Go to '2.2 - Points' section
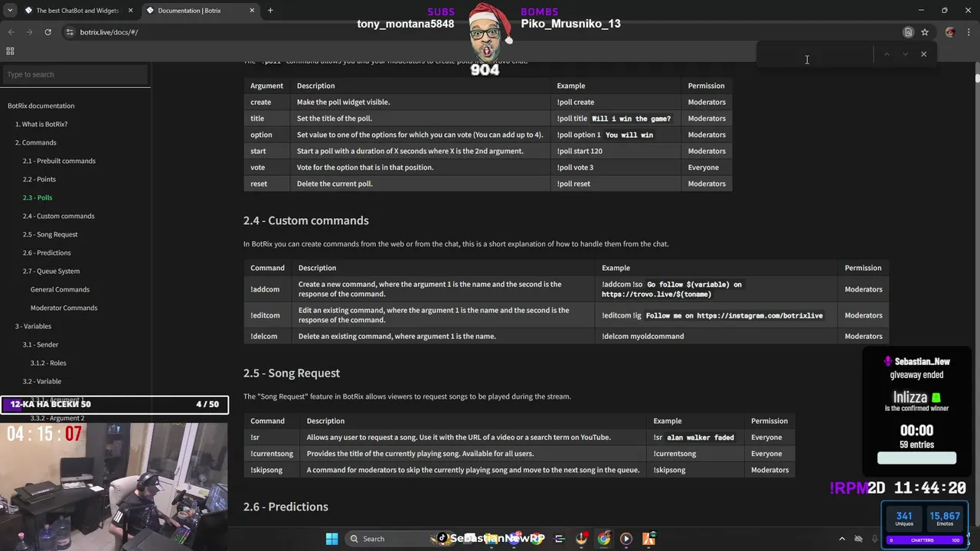This screenshot has width=980, height=551. (39, 179)
